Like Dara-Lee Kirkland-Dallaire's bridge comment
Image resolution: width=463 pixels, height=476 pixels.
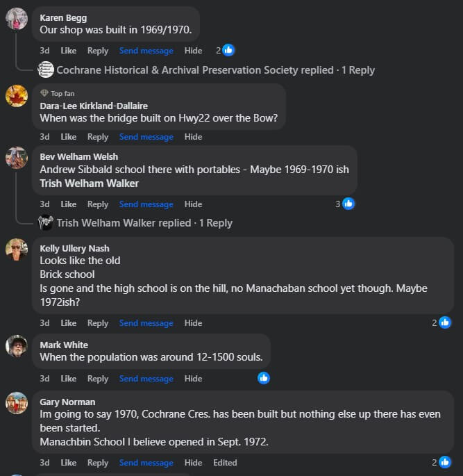[69, 137]
